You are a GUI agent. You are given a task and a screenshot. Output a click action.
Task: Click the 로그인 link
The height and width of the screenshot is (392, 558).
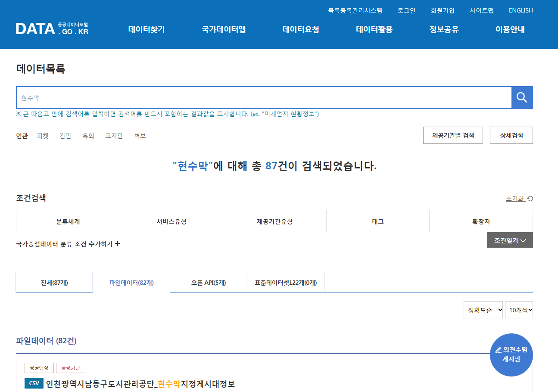406,10
